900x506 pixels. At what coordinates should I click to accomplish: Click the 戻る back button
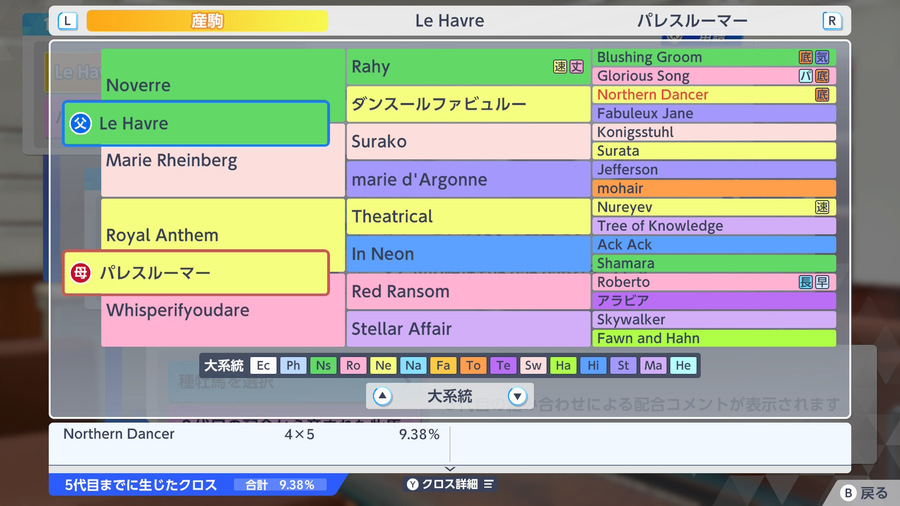(874, 493)
